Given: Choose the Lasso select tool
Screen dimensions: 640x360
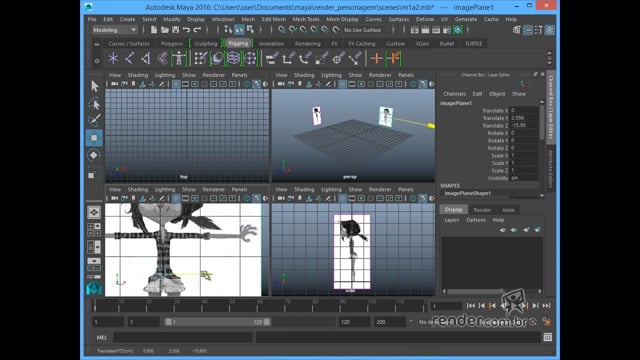Looking at the screenshot, I should 94,103.
